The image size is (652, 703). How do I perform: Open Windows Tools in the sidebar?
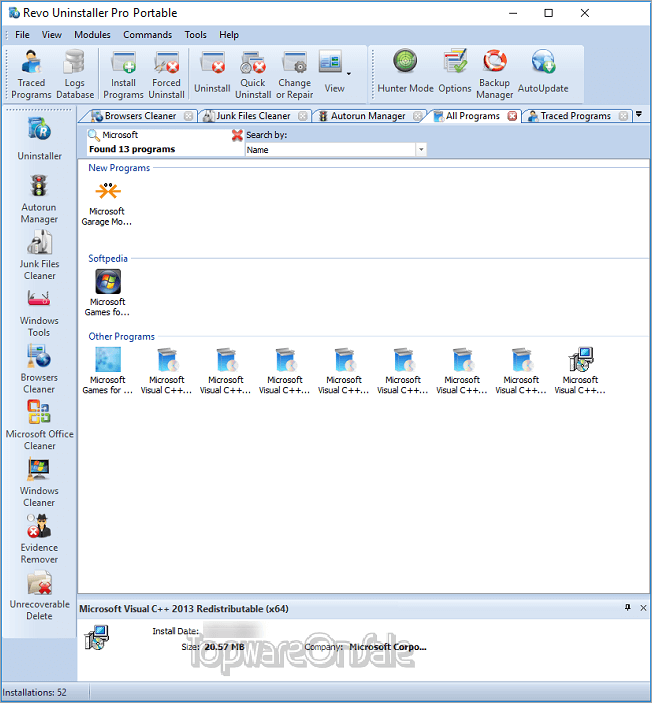pos(39,312)
